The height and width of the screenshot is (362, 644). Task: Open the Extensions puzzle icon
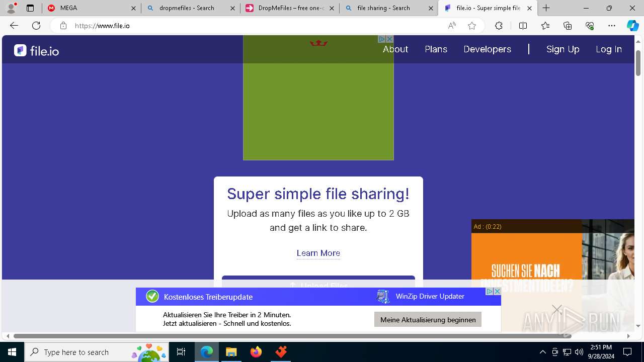499,26
